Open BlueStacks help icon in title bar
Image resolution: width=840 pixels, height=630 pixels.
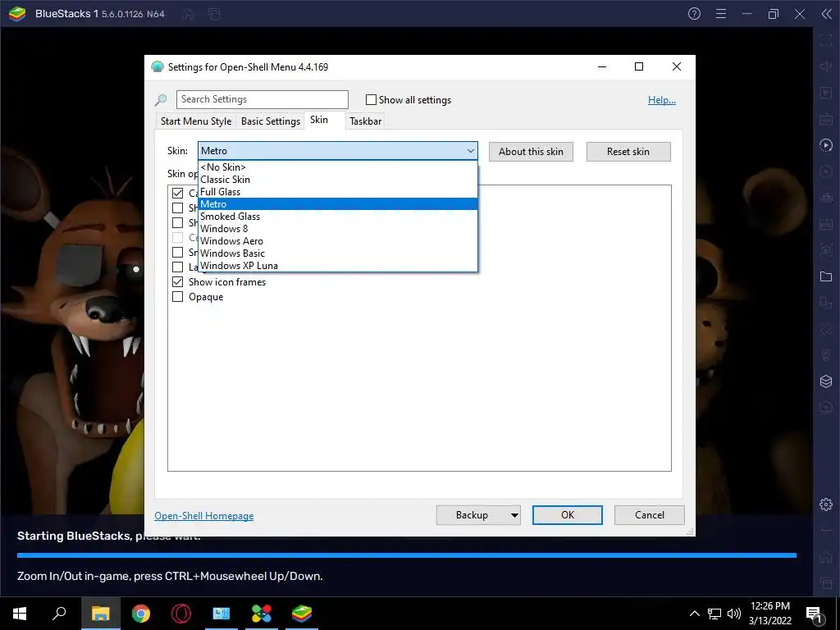694,14
